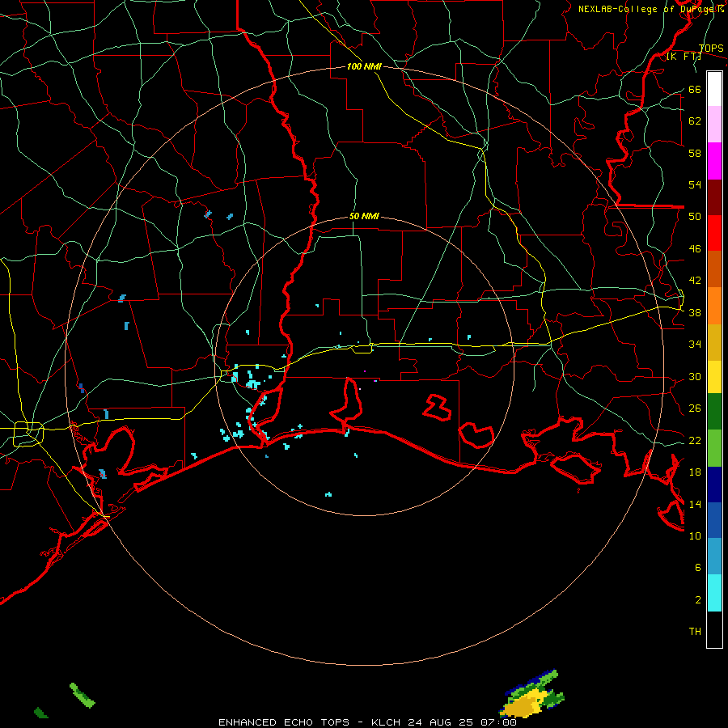Image resolution: width=728 pixels, height=728 pixels.
Task: Click the '100 NMI' range ring label
Action: [x=364, y=67]
